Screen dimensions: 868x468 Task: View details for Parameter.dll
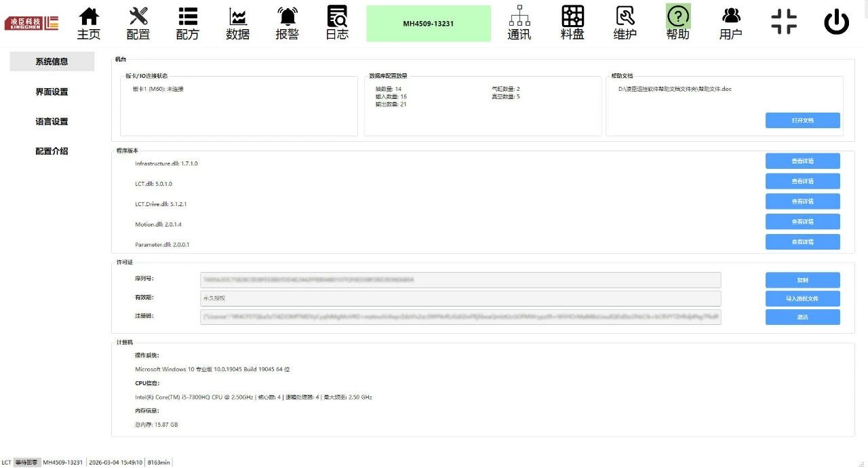tap(803, 242)
